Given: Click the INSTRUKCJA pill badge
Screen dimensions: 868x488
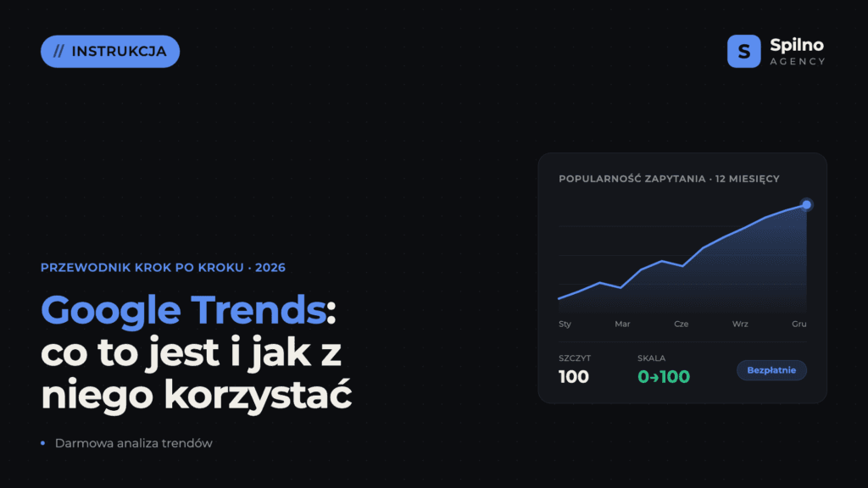Looking at the screenshot, I should 110,52.
